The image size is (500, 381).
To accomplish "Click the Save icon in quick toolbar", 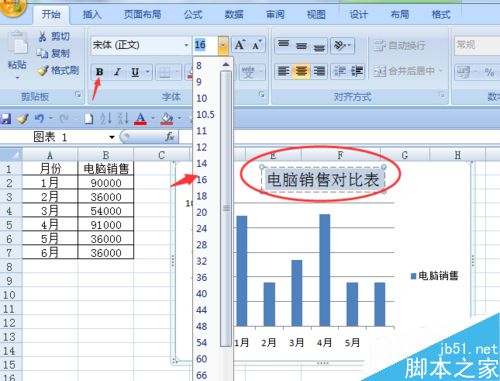I will [x=5, y=119].
